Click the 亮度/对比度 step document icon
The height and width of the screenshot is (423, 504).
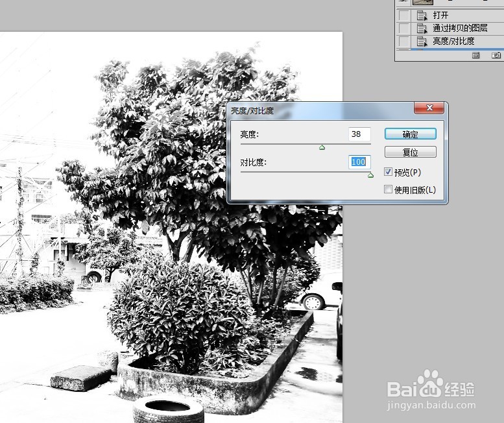422,41
